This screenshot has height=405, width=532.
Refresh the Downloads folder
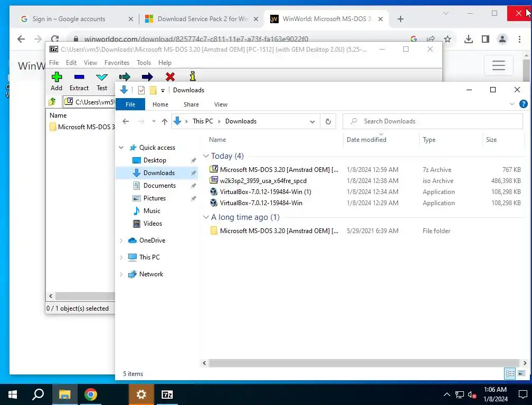tap(328, 121)
